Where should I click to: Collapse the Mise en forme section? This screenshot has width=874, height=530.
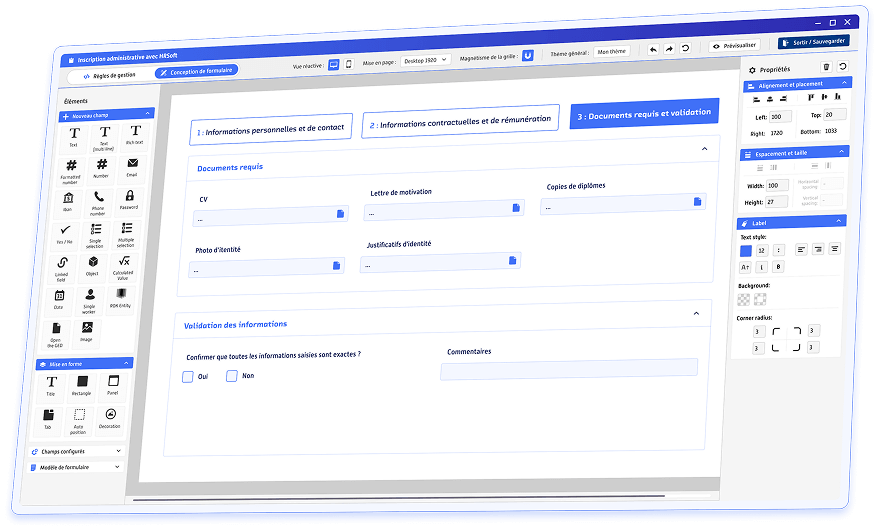coord(126,363)
